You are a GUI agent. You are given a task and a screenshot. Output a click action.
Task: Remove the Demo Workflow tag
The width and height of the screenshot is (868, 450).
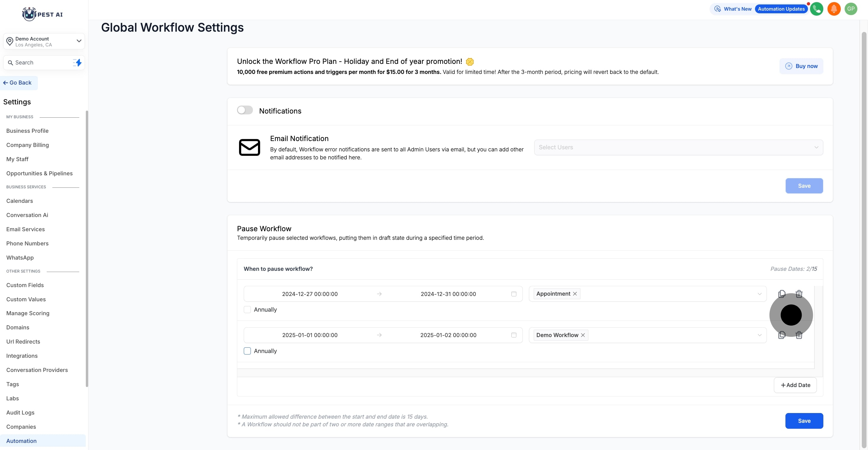click(583, 335)
